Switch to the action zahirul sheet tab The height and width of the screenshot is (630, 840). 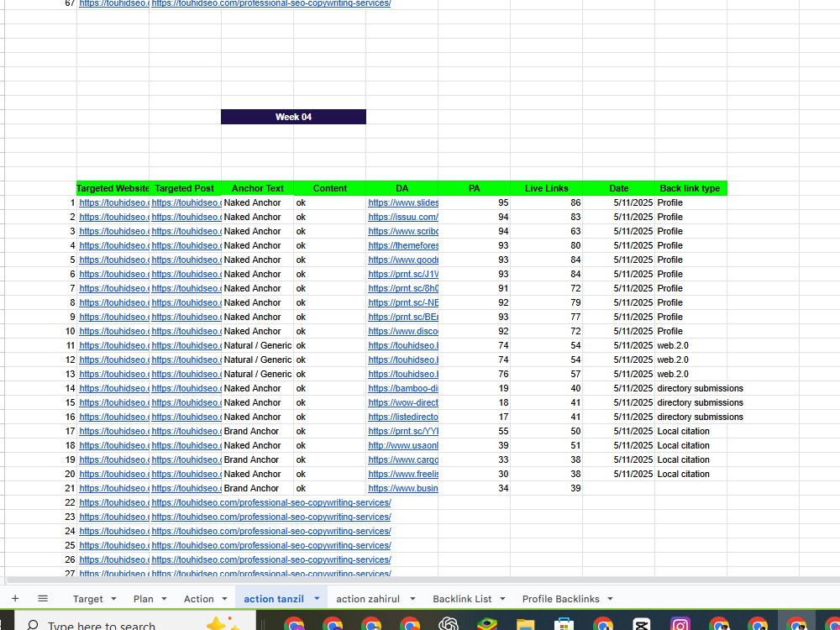pos(368,599)
